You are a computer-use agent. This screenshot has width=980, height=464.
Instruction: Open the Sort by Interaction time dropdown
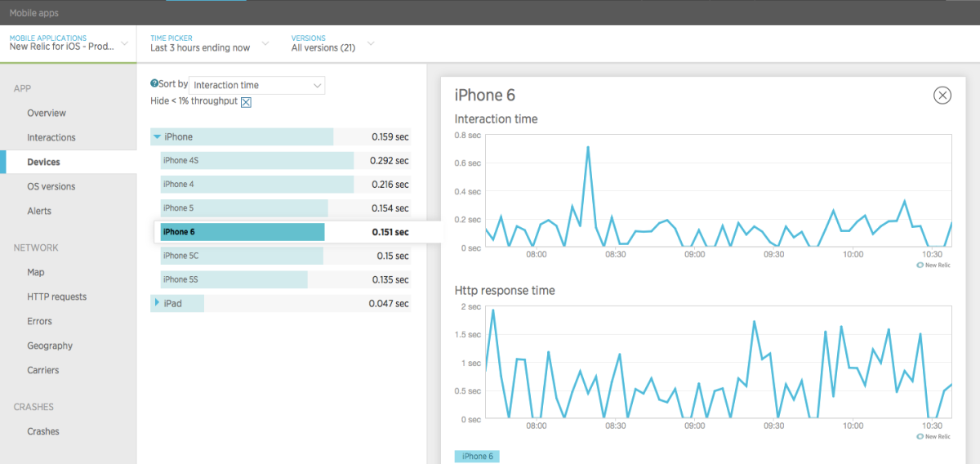[257, 85]
